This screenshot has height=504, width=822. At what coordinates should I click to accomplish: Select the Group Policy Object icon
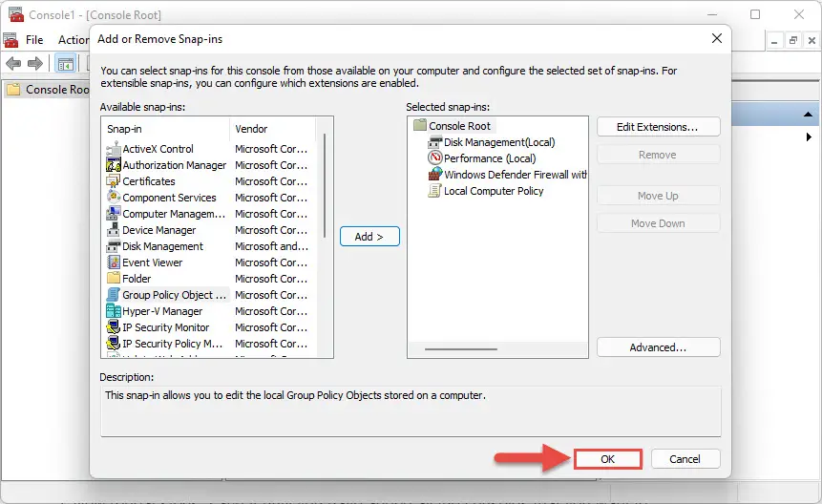[114, 295]
